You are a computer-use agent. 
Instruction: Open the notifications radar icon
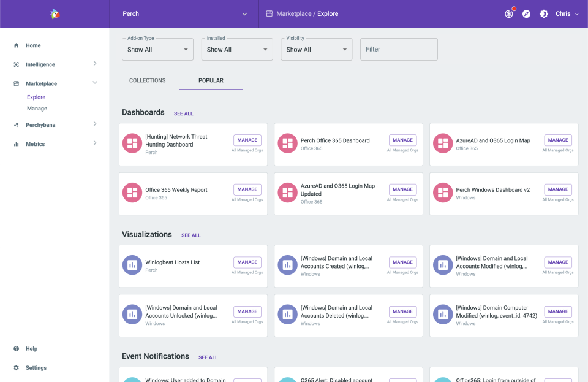coord(509,14)
